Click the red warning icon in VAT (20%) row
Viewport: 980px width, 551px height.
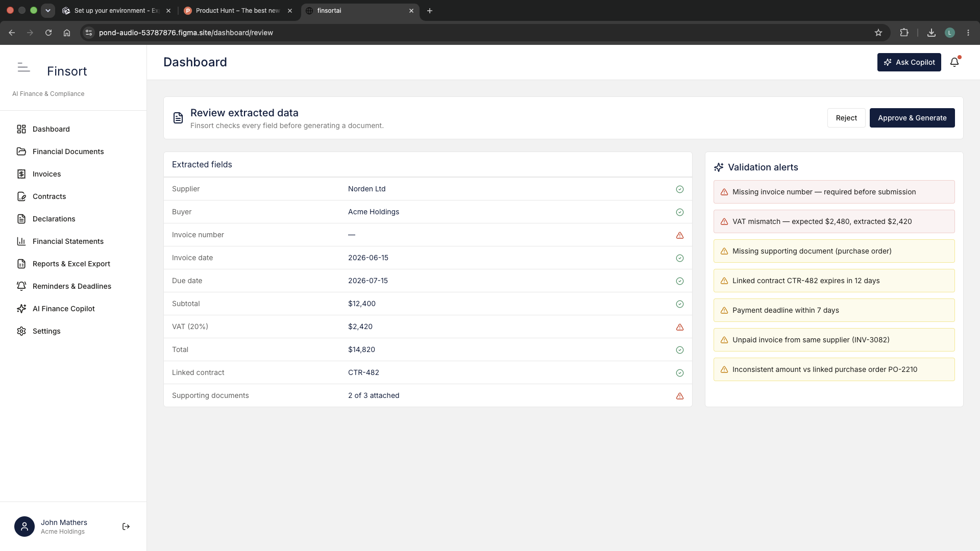[x=680, y=327]
